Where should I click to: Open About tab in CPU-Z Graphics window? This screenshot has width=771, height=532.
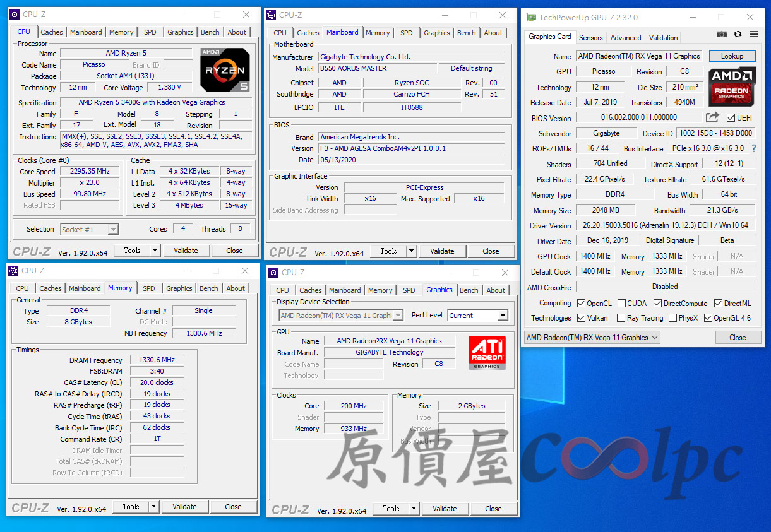[496, 290]
